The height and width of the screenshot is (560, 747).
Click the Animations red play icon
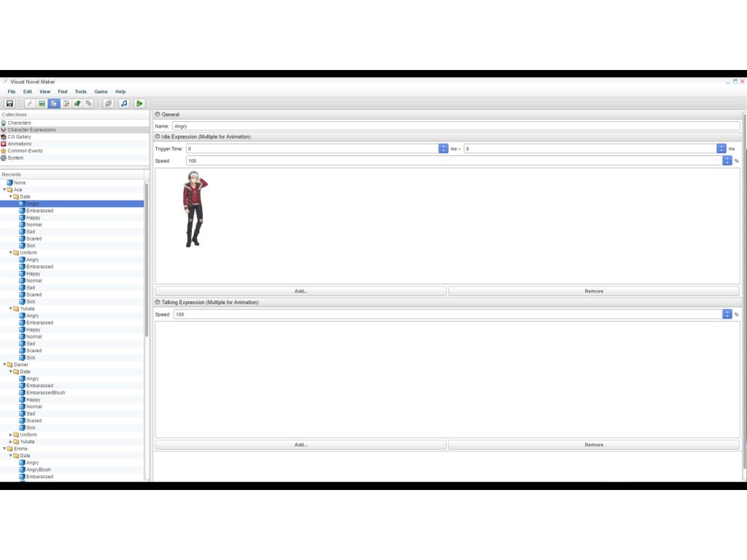(x=4, y=144)
